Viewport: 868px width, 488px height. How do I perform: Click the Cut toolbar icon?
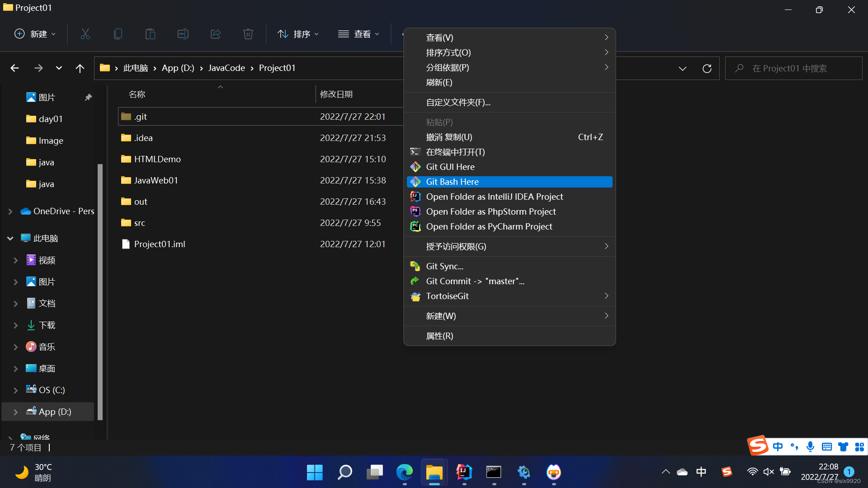tap(85, 34)
